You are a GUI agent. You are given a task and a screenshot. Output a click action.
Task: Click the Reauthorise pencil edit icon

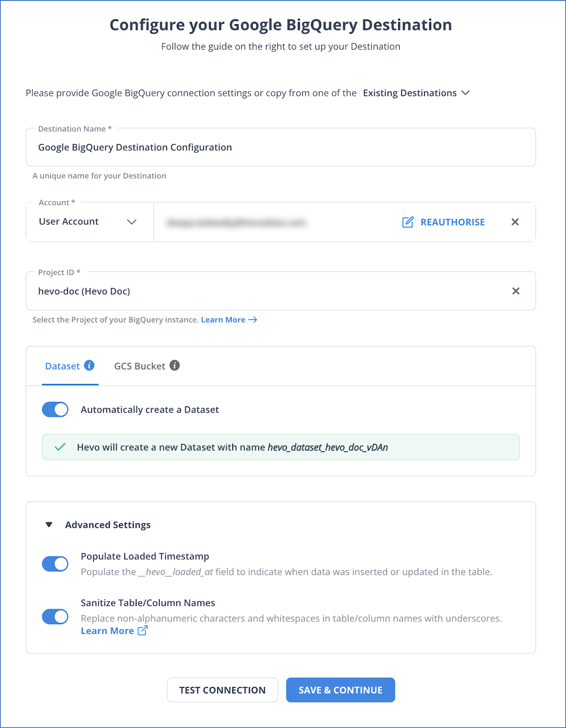408,222
